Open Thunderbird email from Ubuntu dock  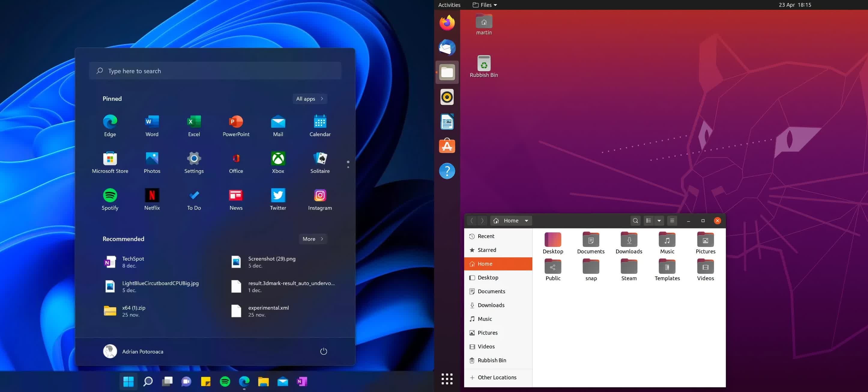point(447,47)
